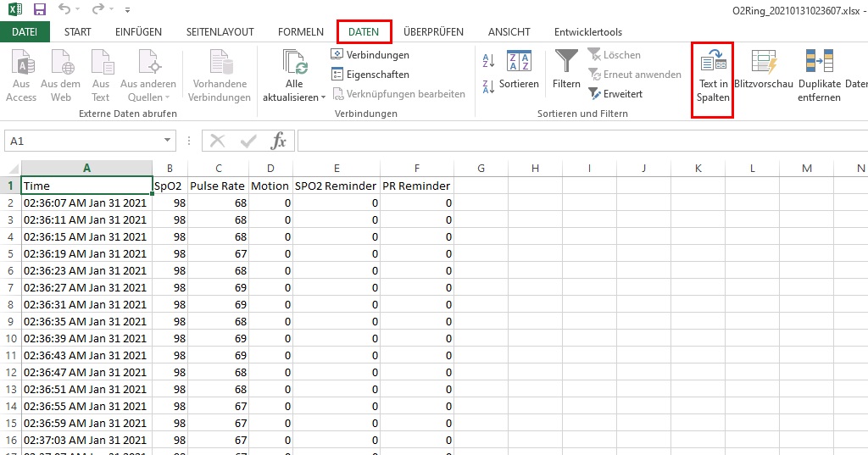Select column C header
Image resolution: width=868 pixels, height=455 pixels.
click(219, 168)
